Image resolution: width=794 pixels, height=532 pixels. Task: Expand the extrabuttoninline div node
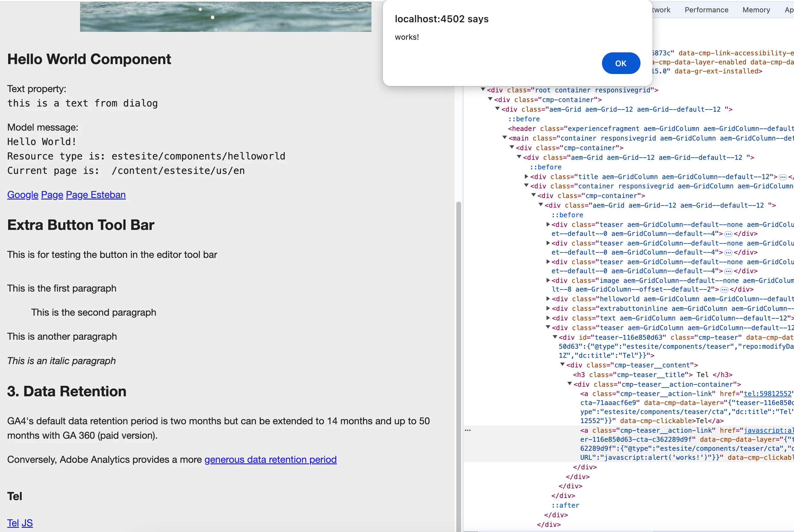(x=548, y=308)
